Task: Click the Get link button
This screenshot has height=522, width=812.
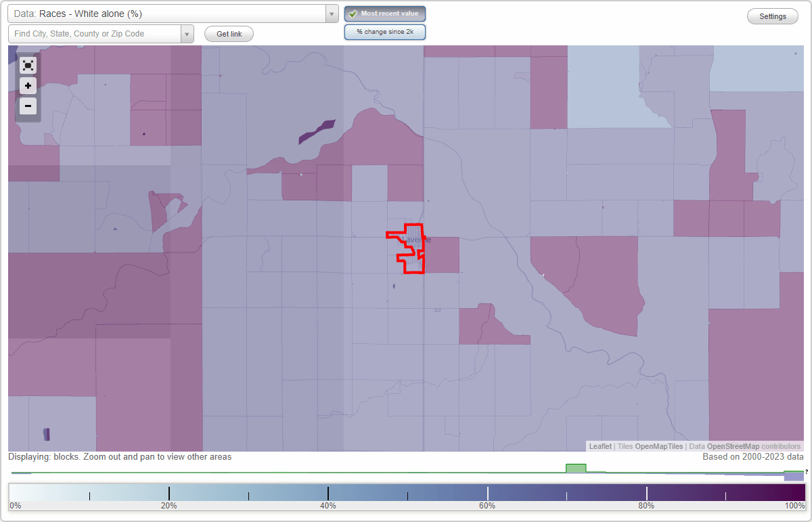Action: [x=229, y=33]
